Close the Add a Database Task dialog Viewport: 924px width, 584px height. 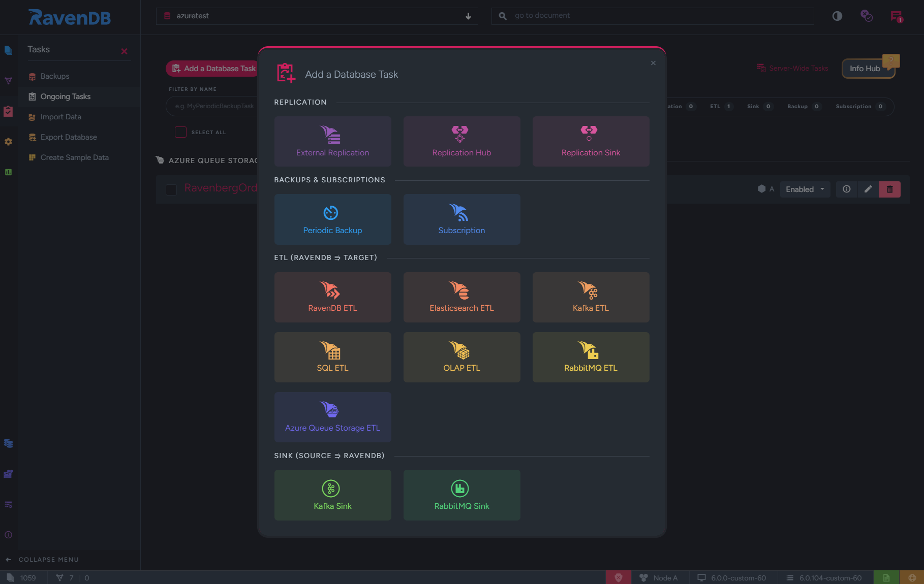[x=653, y=63]
